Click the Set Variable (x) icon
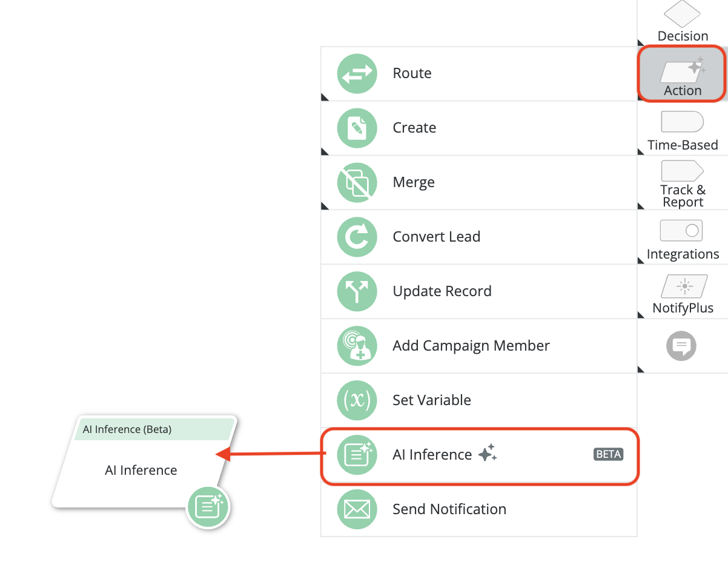The width and height of the screenshot is (728, 562). pos(357,401)
